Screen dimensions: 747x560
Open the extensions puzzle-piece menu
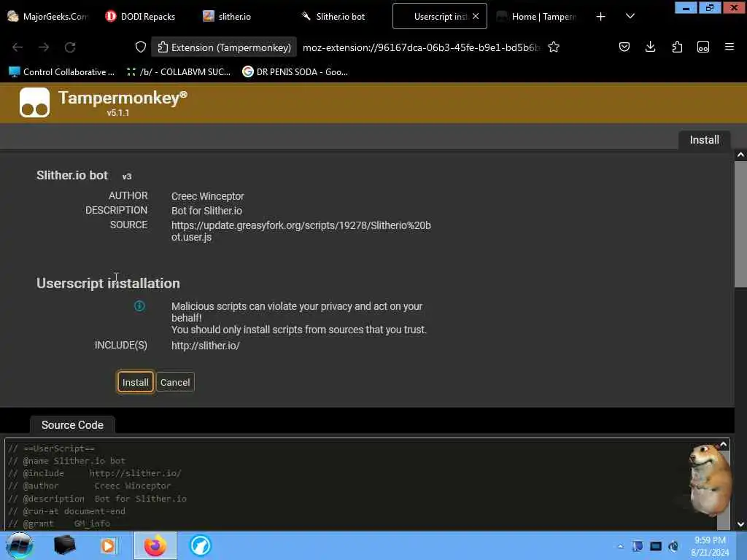(677, 47)
